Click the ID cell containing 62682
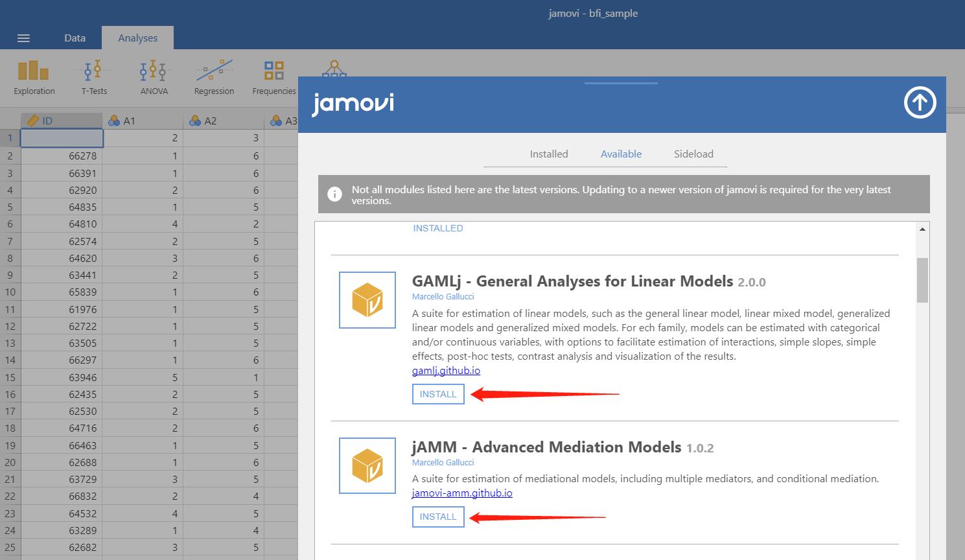965x560 pixels. pos(62,547)
